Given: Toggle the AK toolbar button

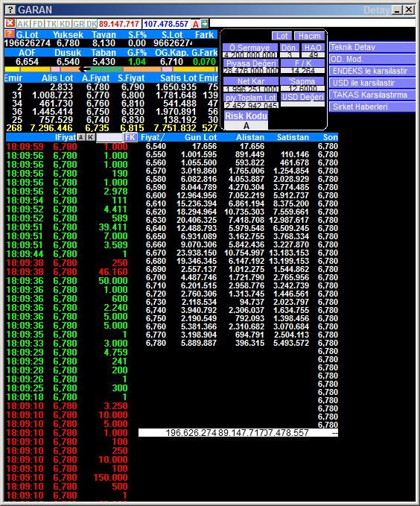Looking at the screenshot, I should pyautogui.click(x=23, y=24).
